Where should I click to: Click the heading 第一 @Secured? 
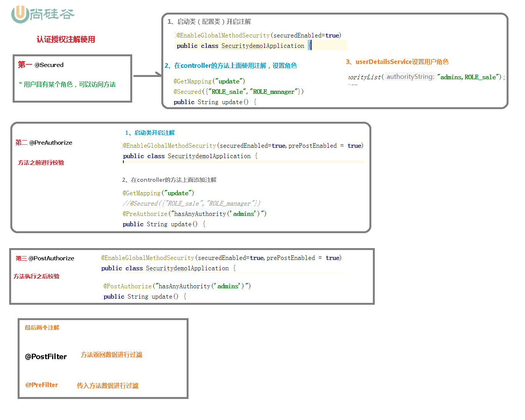41,65
